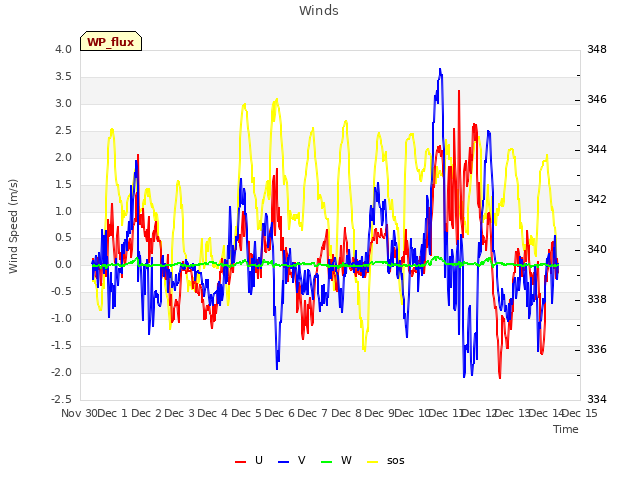
Task: Click the Dec 2 date tick label
Action: pyautogui.click(x=147, y=413)
